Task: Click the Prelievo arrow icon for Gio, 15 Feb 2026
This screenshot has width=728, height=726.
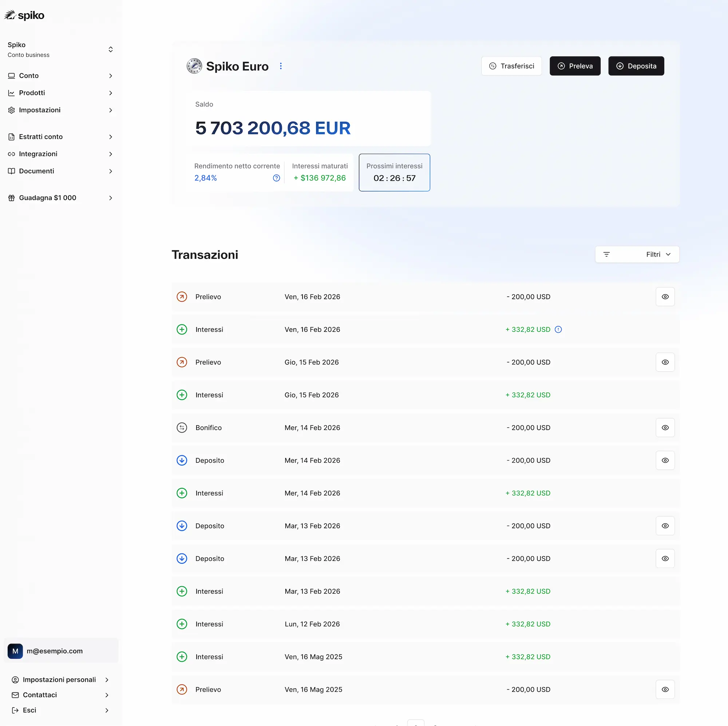Action: [x=182, y=362]
